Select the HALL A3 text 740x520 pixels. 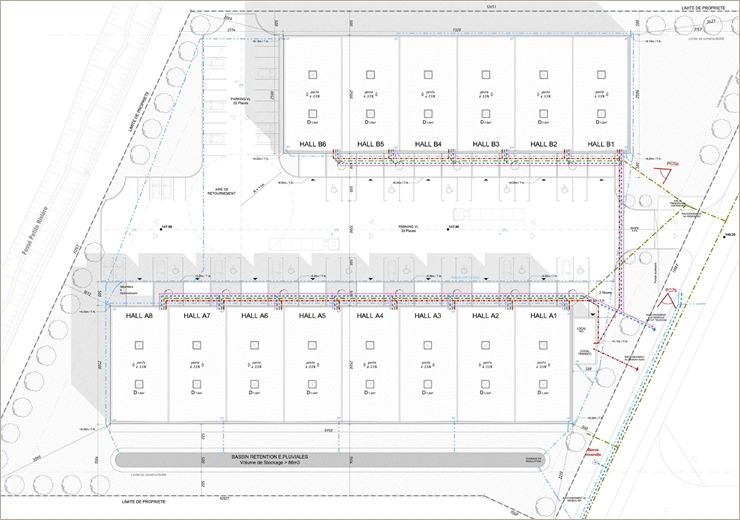point(428,316)
